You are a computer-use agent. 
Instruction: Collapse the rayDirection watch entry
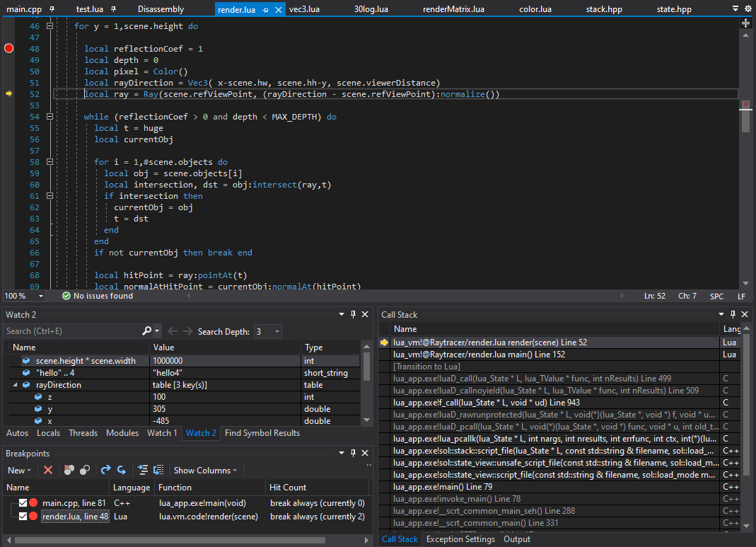point(16,385)
